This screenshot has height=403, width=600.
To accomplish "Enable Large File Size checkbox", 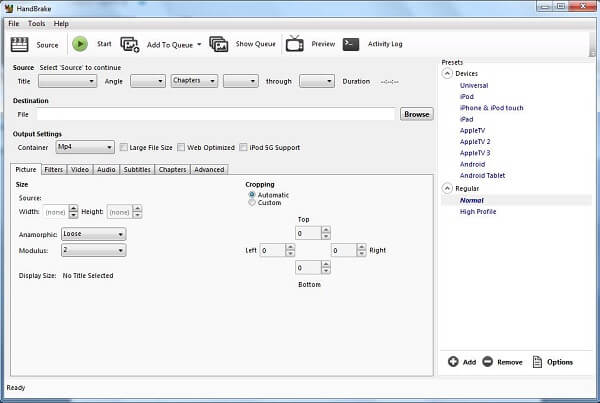I will (x=123, y=147).
